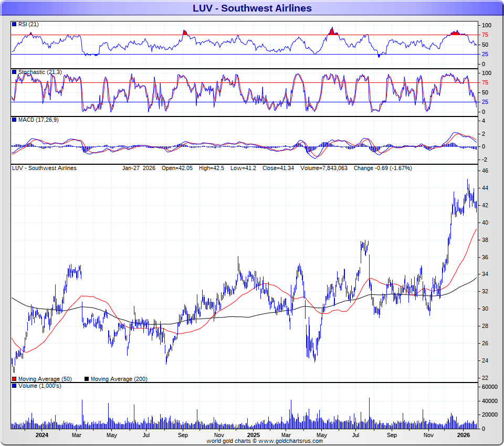Click the '2024' label on the time axis
This screenshot has width=504, height=446.
[42, 435]
